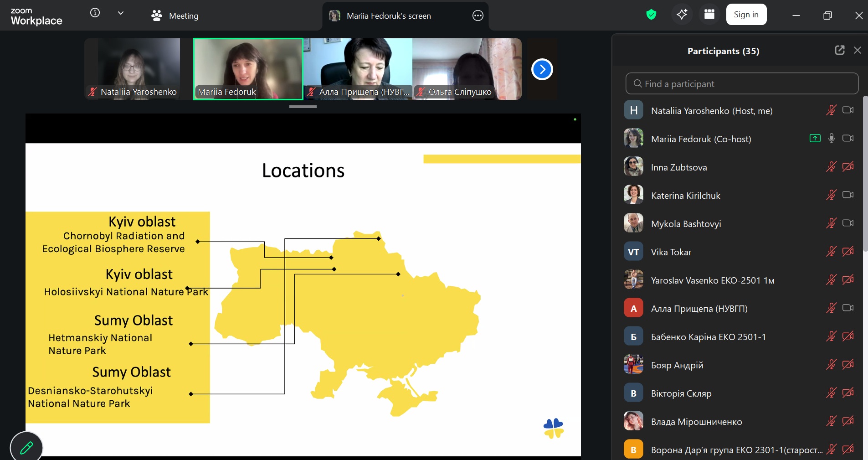Toggle Mariia Fedoruk's microphone icon
This screenshot has width=868, height=460.
pos(831,139)
